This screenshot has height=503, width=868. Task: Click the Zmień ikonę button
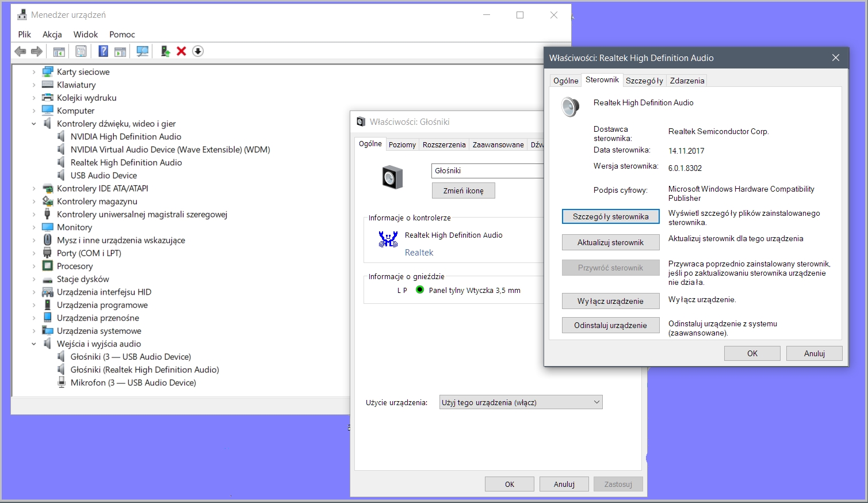click(x=463, y=190)
